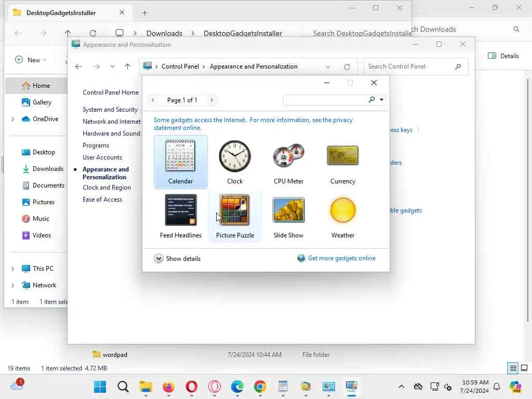
Task: Add a new File Explorer tab
Action: click(144, 13)
